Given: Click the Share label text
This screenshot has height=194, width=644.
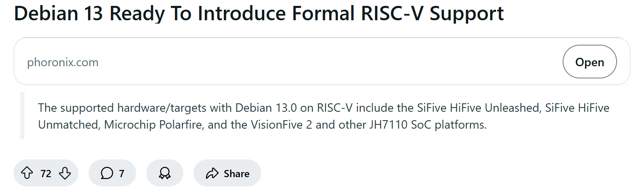Looking at the screenshot, I should [x=236, y=173].
